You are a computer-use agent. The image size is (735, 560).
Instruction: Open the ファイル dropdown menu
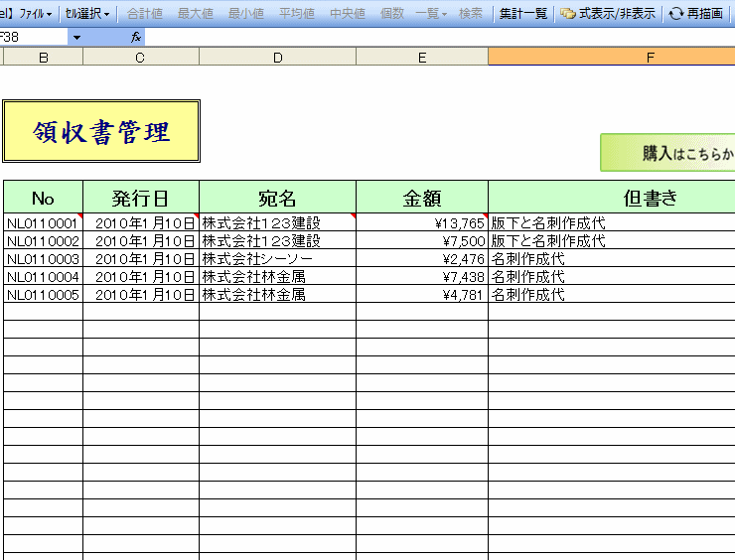click(36, 14)
